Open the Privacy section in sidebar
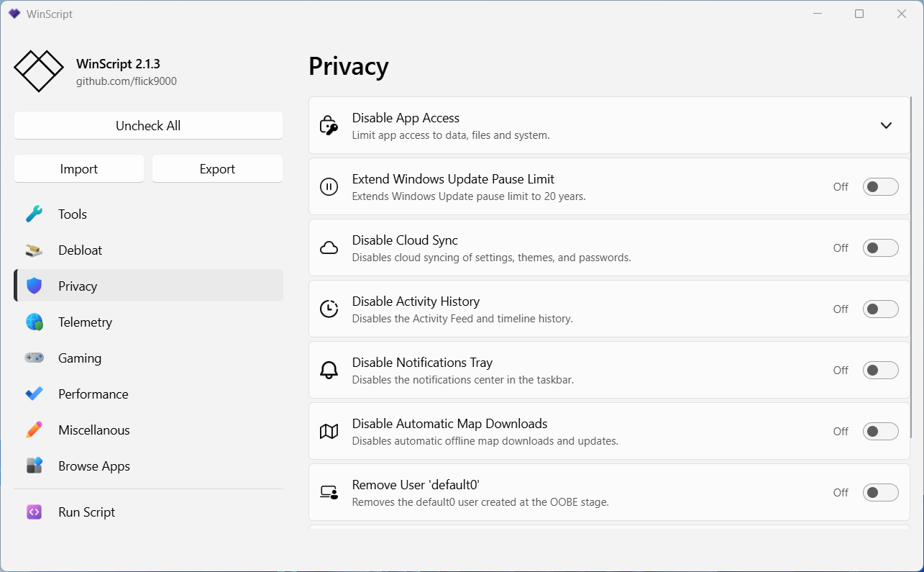The height and width of the screenshot is (572, 924). tap(78, 286)
